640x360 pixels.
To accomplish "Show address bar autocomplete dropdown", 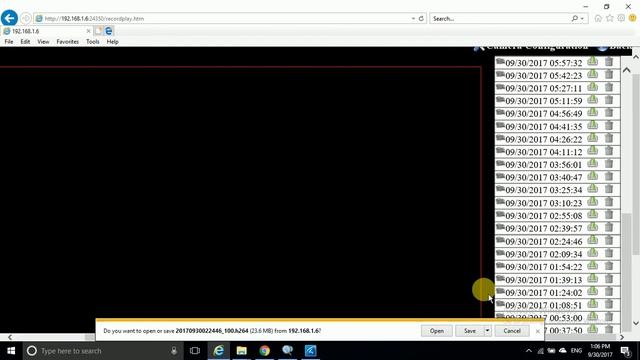I will [x=413, y=18].
